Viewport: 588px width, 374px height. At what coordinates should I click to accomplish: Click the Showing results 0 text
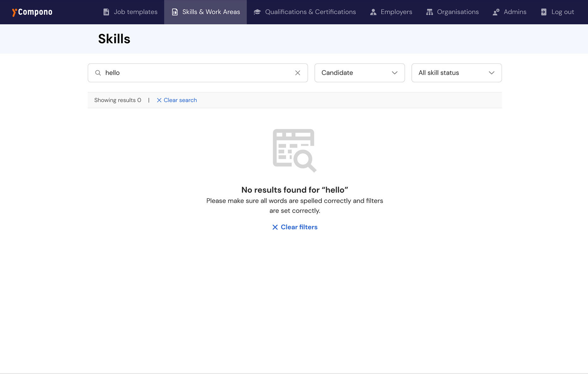pyautogui.click(x=117, y=100)
